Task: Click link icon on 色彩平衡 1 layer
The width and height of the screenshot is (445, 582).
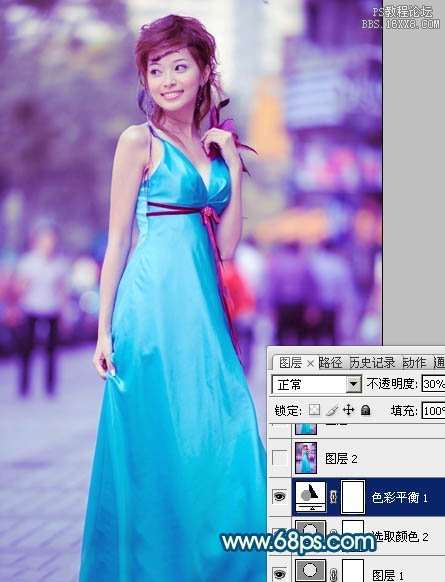Action: point(333,497)
